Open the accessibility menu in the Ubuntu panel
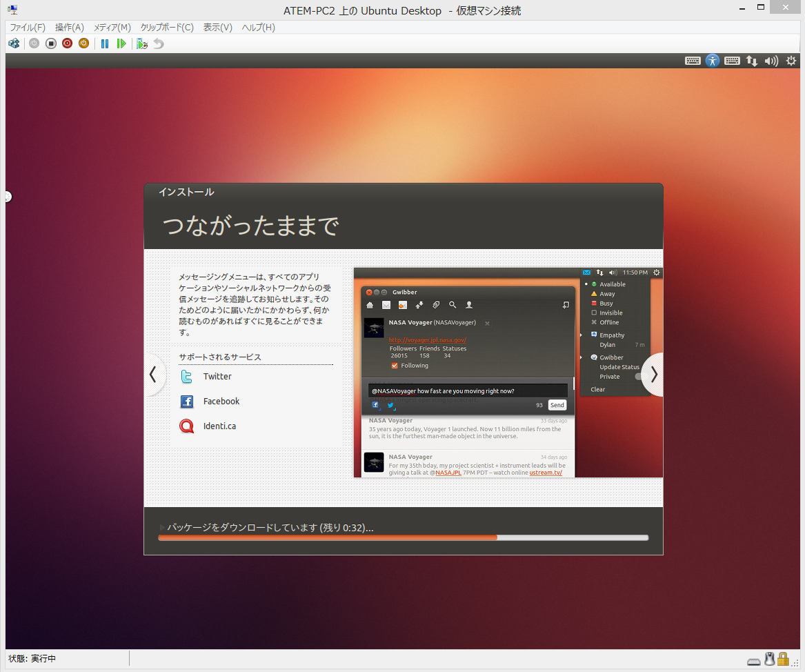Viewport: 805px width, 672px height. pyautogui.click(x=712, y=61)
